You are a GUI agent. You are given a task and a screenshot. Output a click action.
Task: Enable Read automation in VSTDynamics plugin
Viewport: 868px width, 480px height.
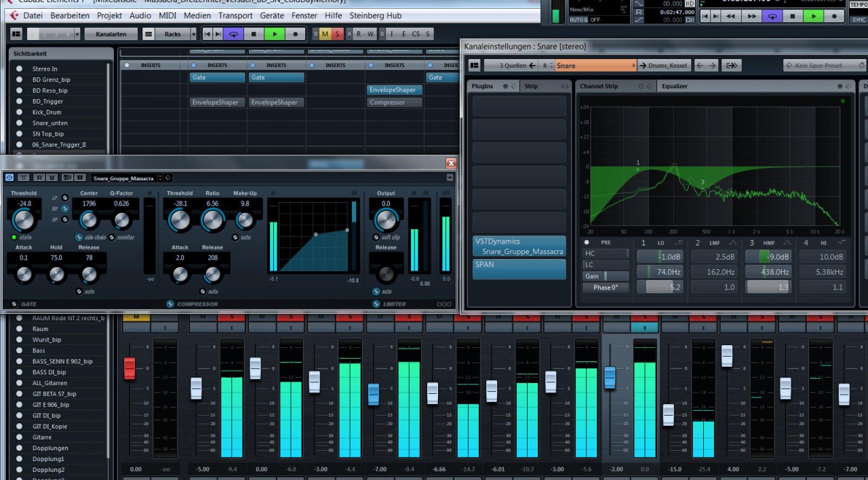(x=39, y=178)
